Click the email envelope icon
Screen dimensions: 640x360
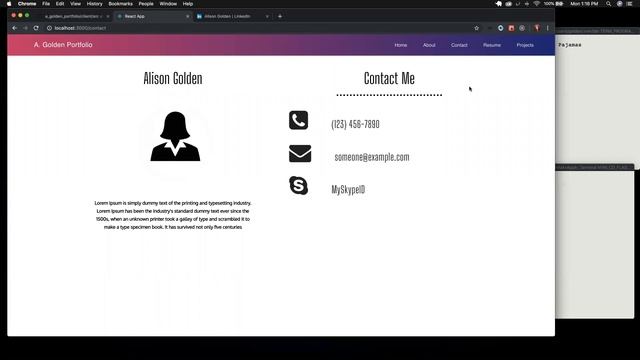pos(300,153)
